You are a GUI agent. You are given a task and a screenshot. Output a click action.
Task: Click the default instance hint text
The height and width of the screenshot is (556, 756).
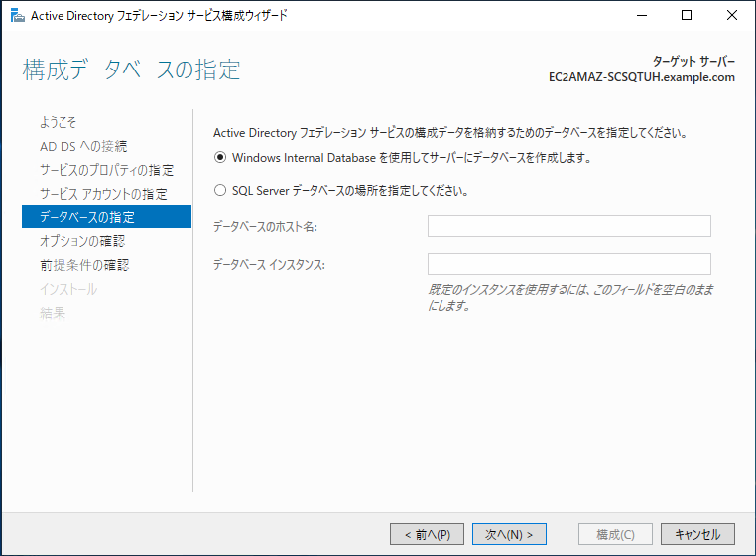[x=570, y=297]
